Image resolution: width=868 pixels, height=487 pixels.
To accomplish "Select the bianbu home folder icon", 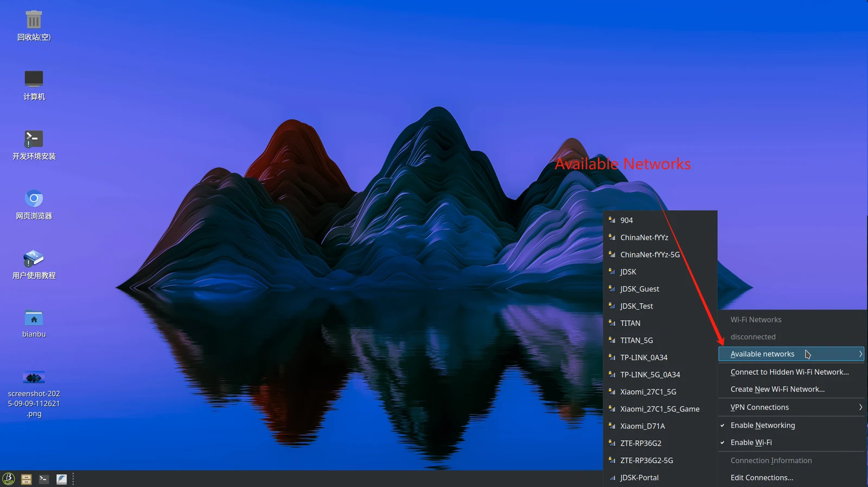I will [34, 323].
